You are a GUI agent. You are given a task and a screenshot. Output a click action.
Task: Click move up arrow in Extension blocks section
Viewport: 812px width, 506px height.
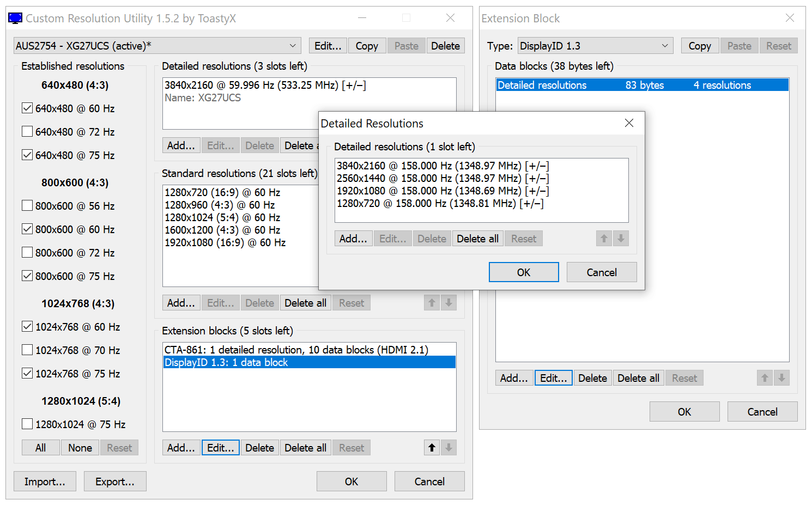(x=432, y=448)
